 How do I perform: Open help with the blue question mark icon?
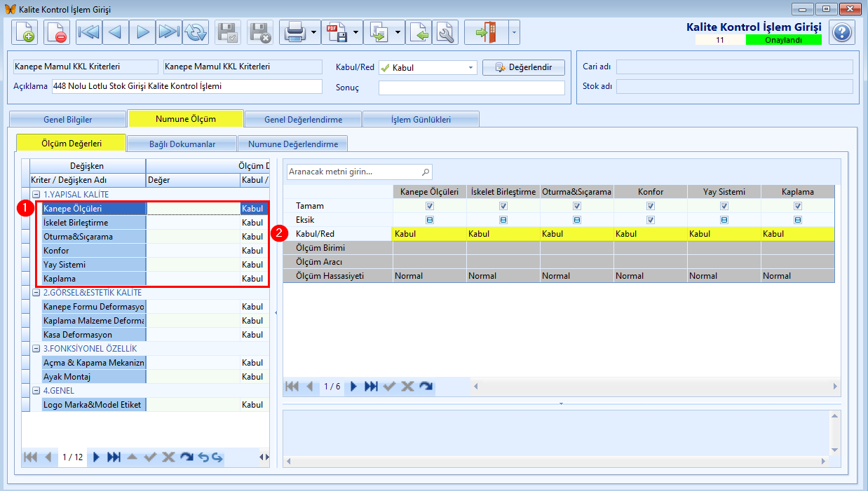pyautogui.click(x=842, y=32)
